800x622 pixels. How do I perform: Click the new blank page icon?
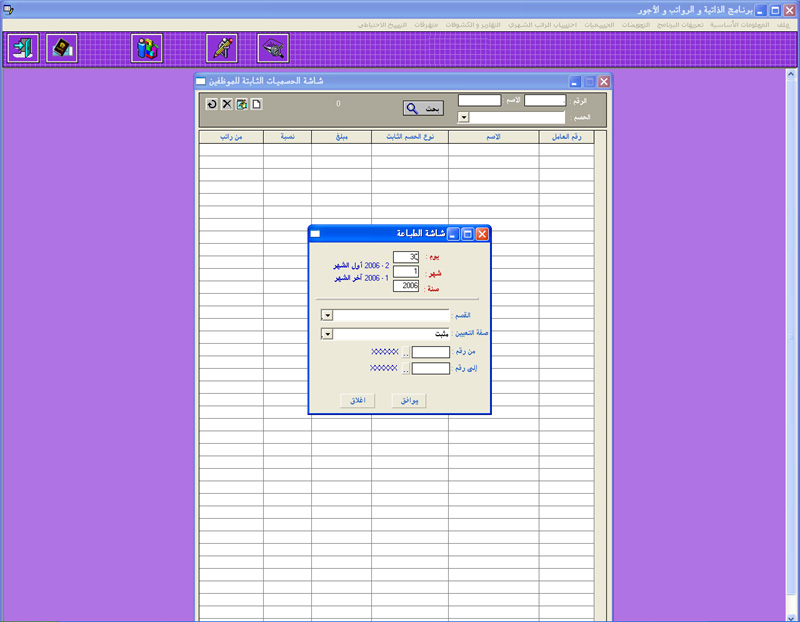[x=256, y=104]
